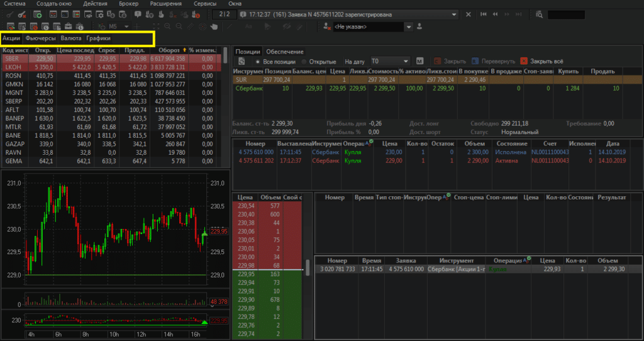Click the M button in positions toolbar

[x=420, y=62]
